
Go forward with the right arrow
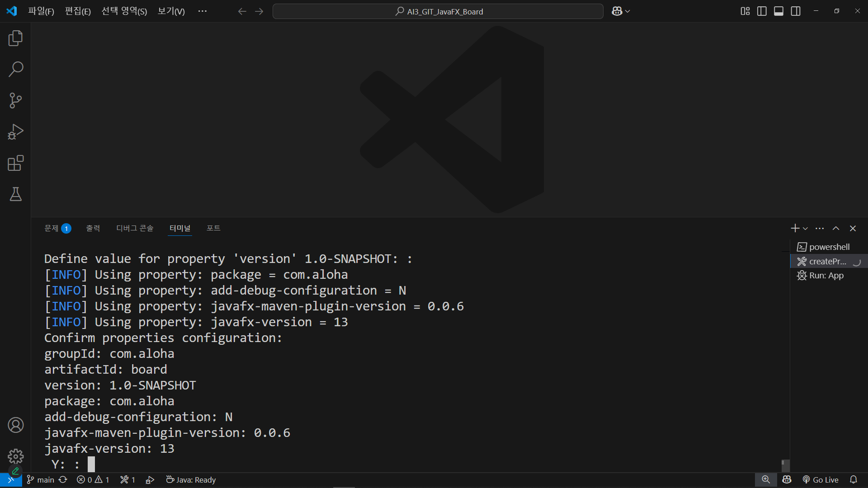(x=259, y=11)
